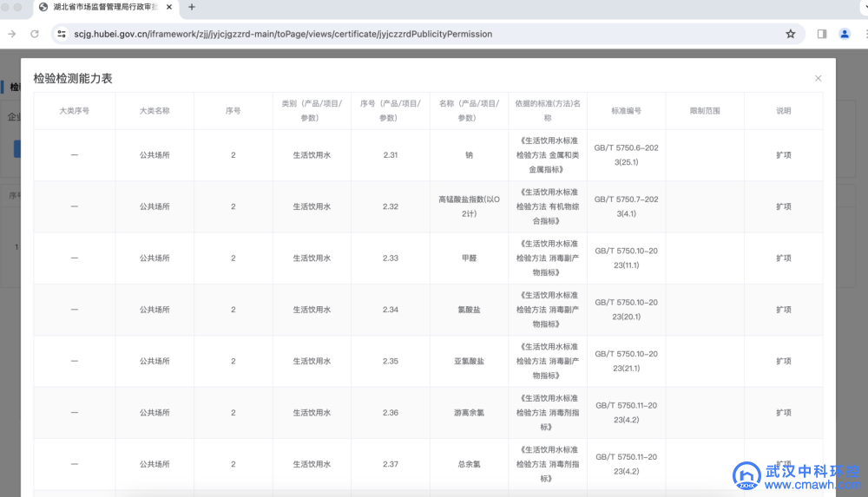Click standard number GB/T 5750.10-2023(20.1)
This screenshot has height=497, width=868.
pyautogui.click(x=626, y=310)
